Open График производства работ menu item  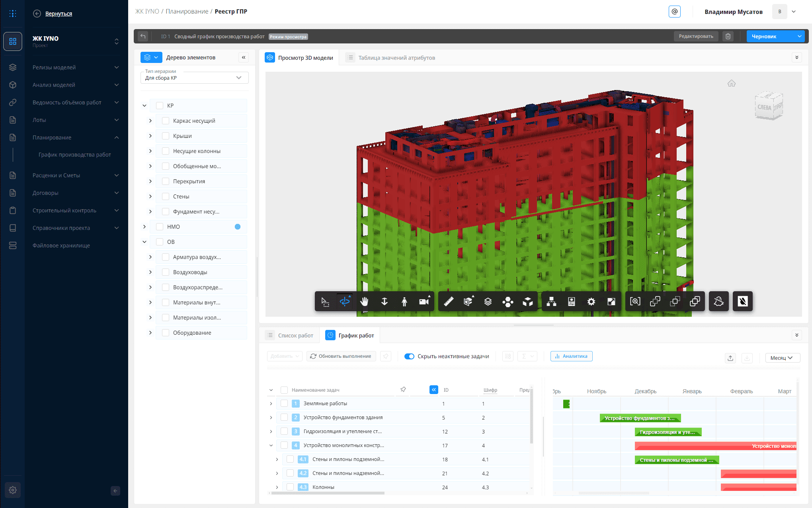(75, 155)
